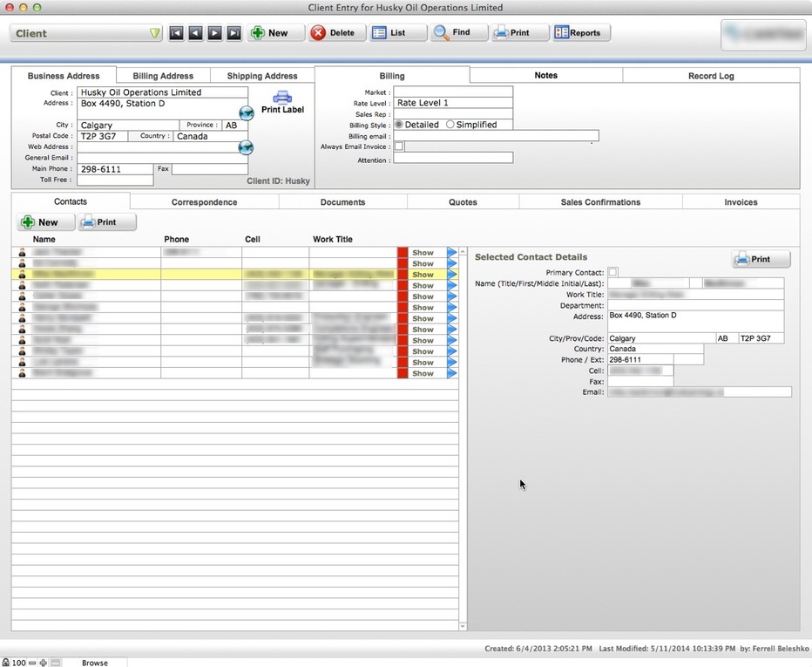
Task: Click person icon in highlighted contact row
Action: pos(22,274)
